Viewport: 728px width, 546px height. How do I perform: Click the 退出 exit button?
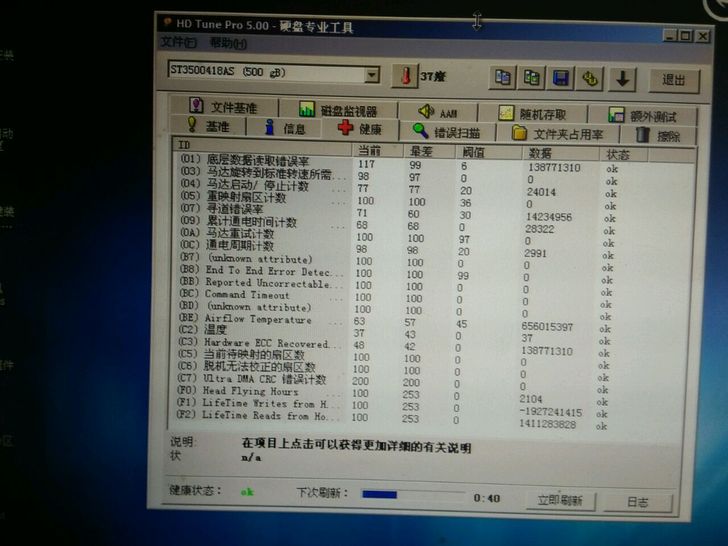click(674, 80)
